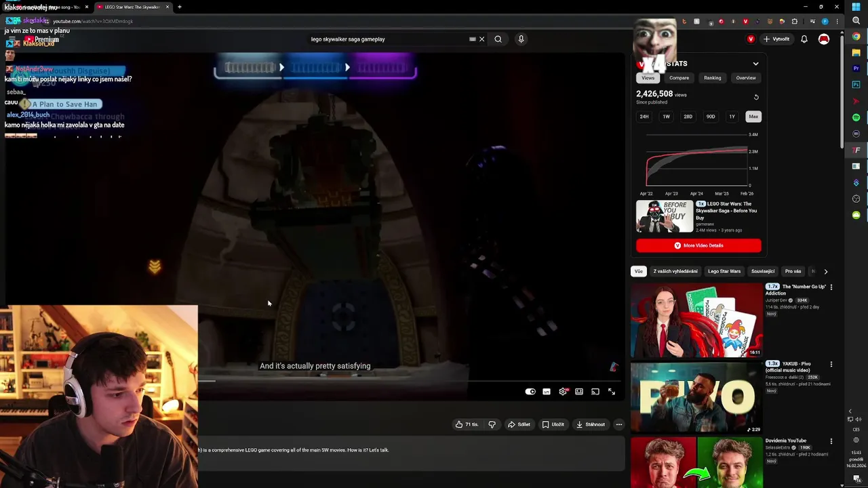Open Spotify from the taskbar

point(856,117)
